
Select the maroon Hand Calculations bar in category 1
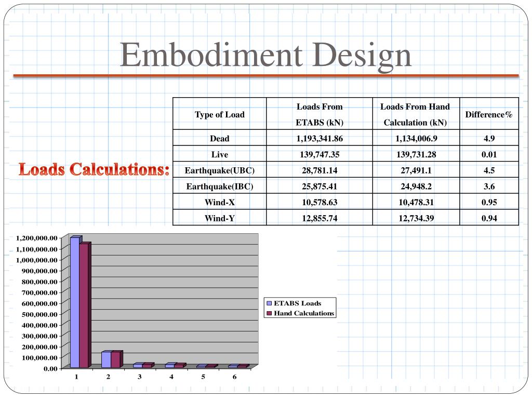[84, 305]
